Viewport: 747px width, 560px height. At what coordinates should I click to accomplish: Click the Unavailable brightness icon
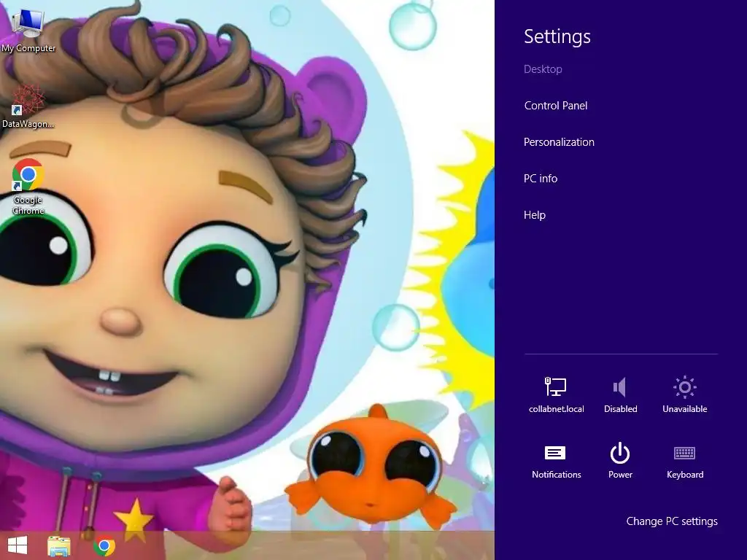684,394
